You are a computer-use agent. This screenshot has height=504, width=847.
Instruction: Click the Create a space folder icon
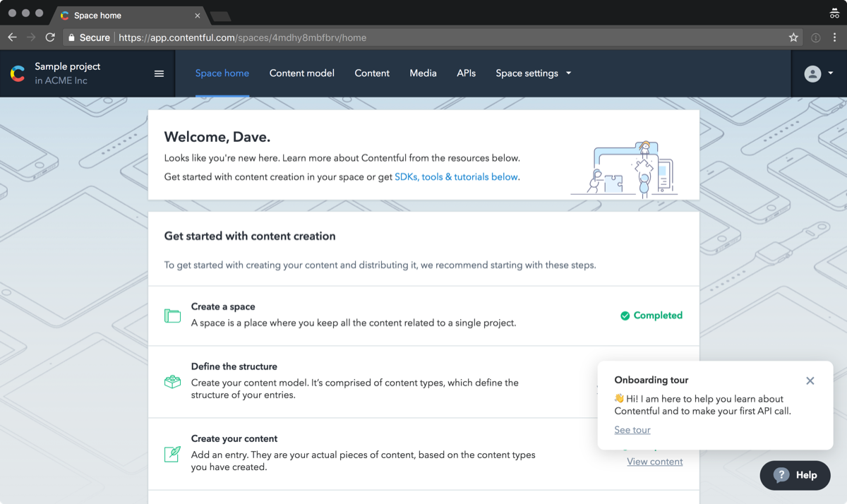(172, 316)
